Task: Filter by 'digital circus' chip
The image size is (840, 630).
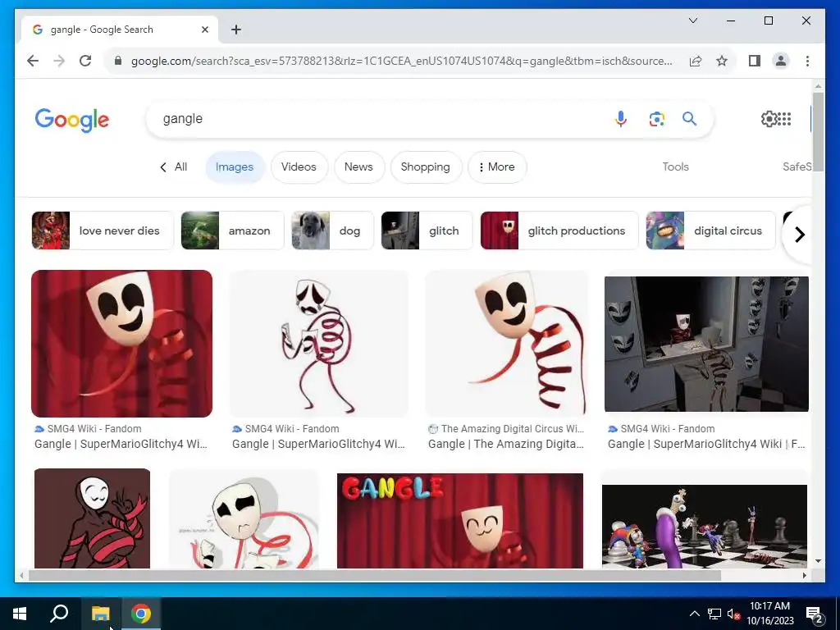Action: click(710, 231)
